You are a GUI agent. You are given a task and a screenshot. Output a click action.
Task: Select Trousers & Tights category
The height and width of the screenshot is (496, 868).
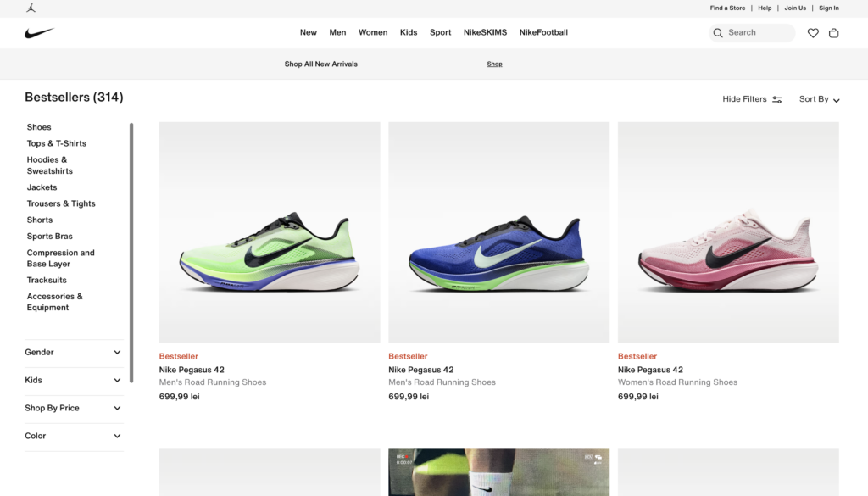tap(61, 203)
